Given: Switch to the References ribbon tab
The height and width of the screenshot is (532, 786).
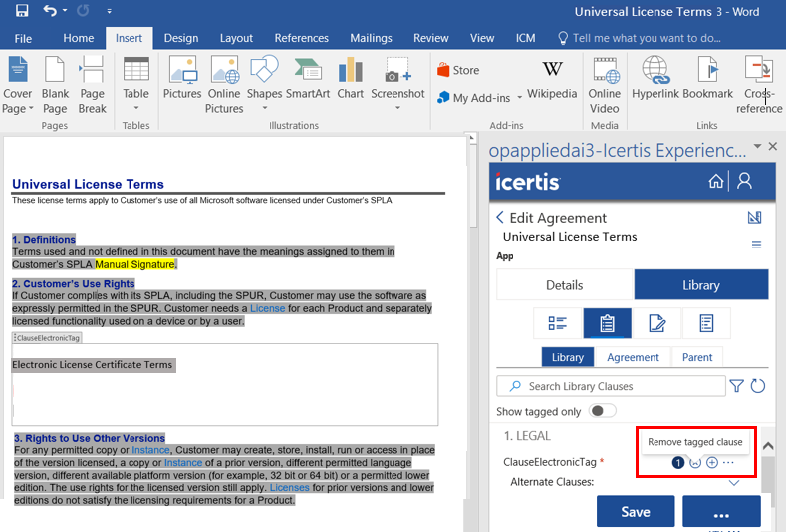Looking at the screenshot, I should [301, 38].
